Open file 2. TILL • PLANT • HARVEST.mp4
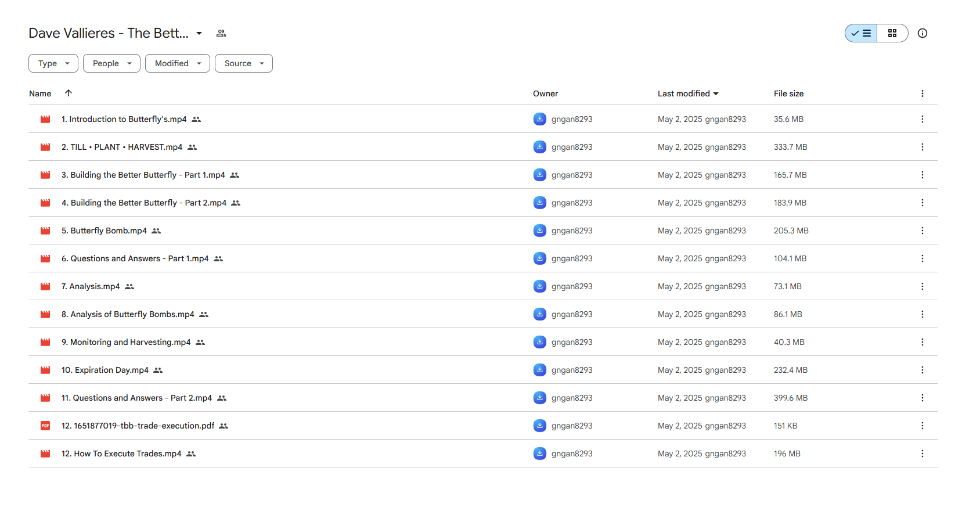Image resolution: width=980 pixels, height=511 pixels. tap(122, 147)
